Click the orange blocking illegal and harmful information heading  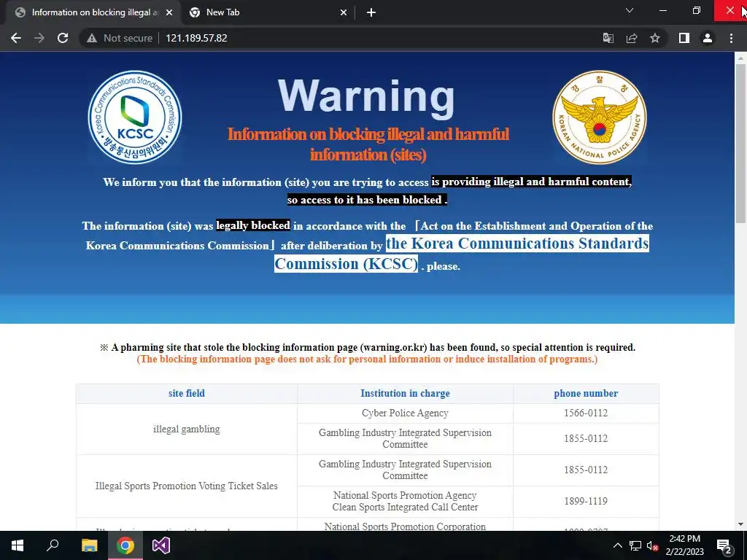(x=368, y=144)
